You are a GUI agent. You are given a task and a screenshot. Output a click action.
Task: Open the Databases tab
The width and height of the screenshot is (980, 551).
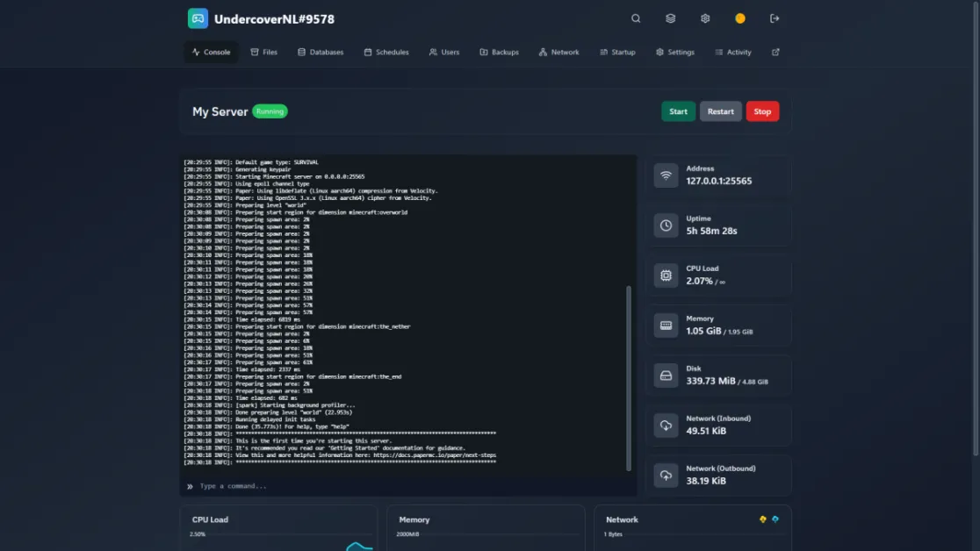(x=321, y=52)
